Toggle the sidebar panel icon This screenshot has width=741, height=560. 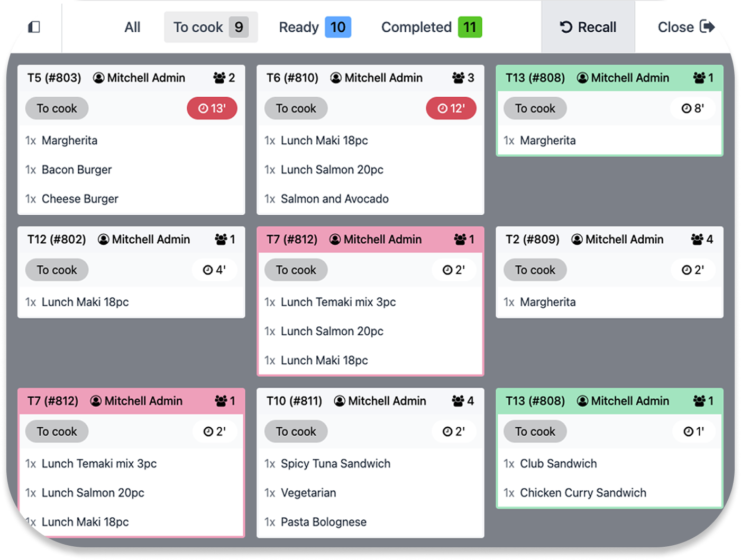click(x=34, y=26)
